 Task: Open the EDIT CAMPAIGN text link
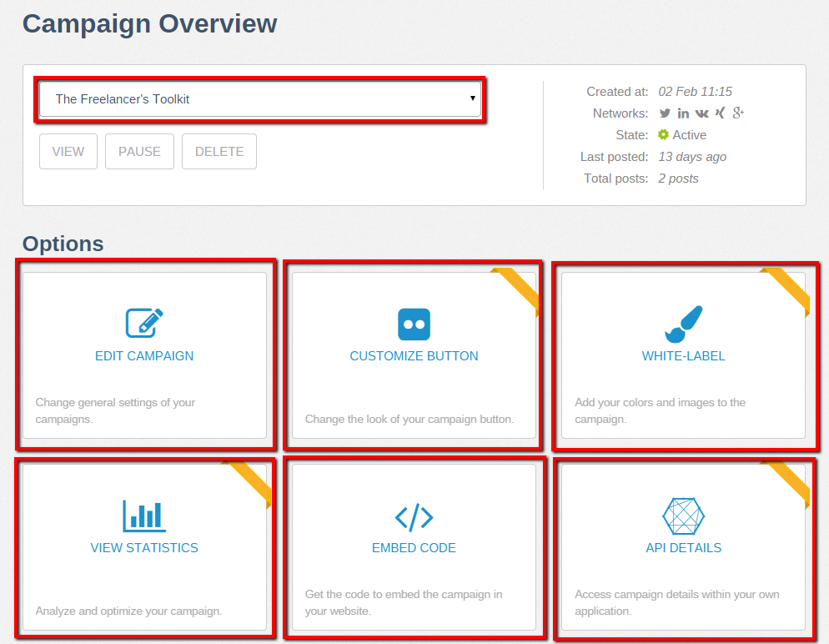pyautogui.click(x=144, y=356)
